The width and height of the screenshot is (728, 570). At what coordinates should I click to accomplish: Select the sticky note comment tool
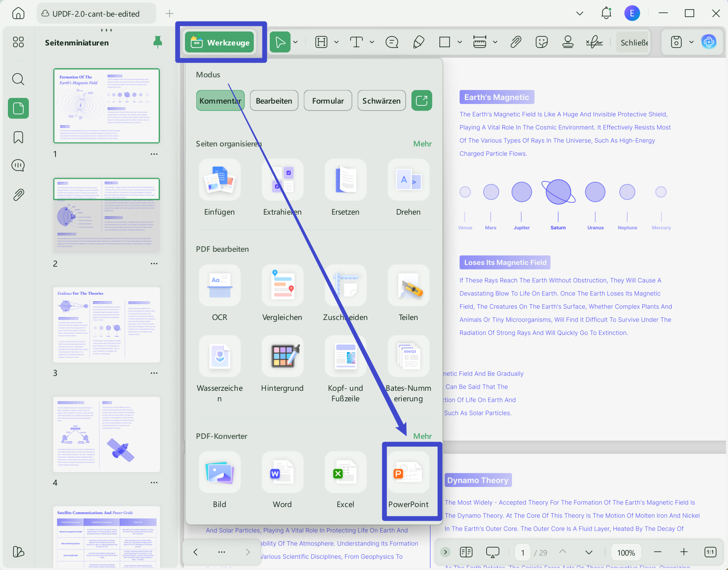tap(392, 42)
